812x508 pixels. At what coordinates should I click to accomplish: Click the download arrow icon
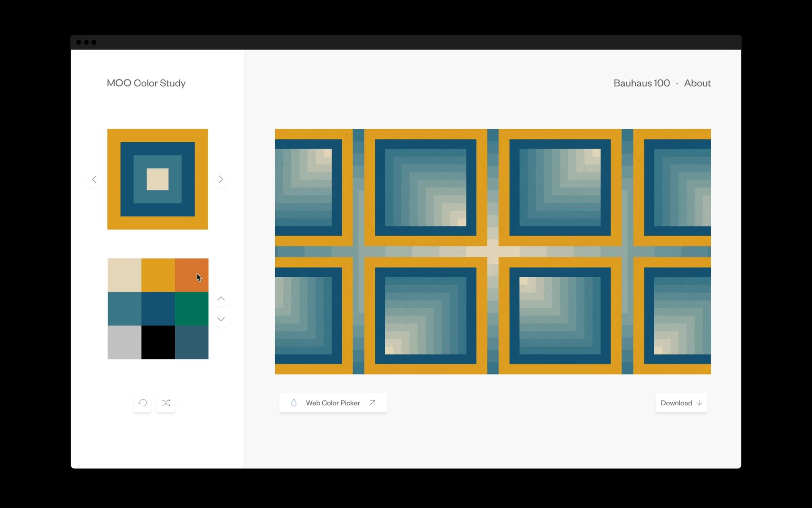700,403
